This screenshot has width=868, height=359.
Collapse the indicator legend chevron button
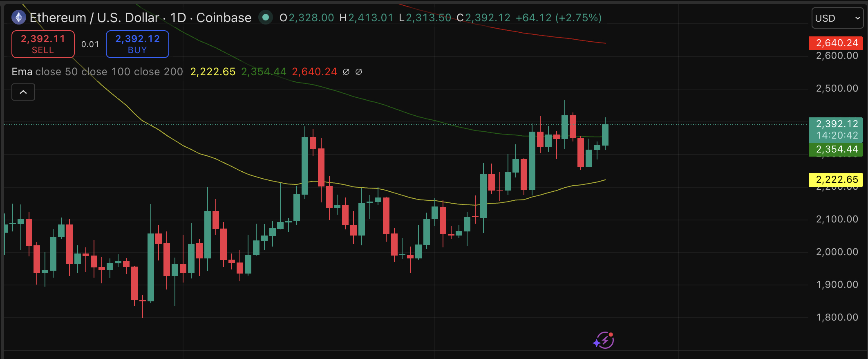coord(23,92)
